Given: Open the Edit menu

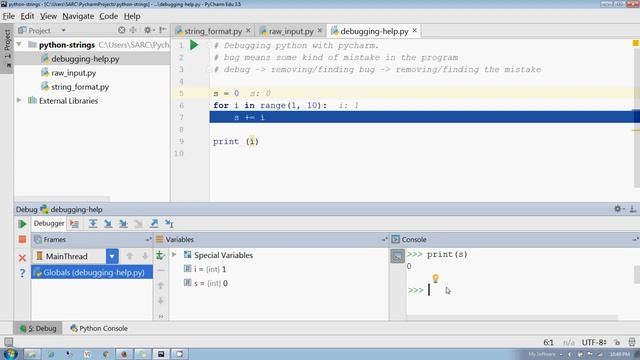Looking at the screenshot, I should (x=27, y=16).
